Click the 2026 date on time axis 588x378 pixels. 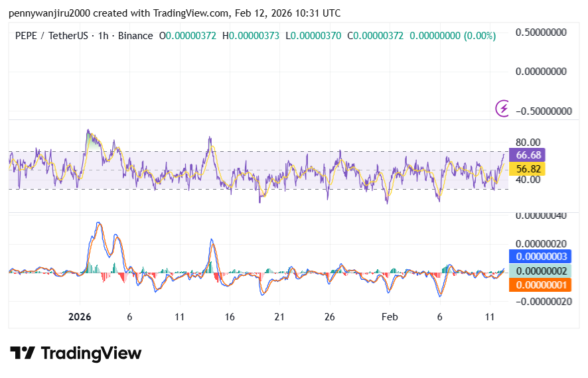(80, 318)
